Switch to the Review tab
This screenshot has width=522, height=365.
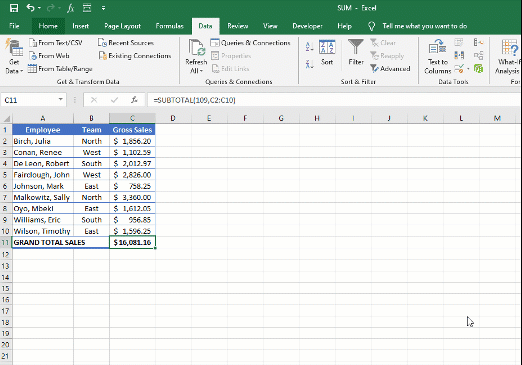238,26
